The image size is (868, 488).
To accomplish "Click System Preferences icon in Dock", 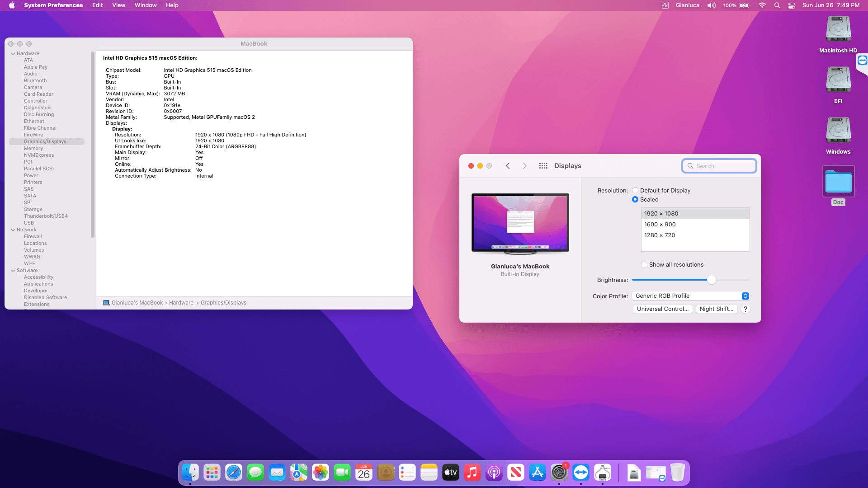I will 559,473.
